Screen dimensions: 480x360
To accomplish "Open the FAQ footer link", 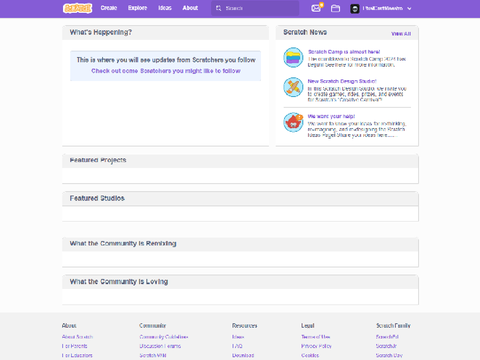I will (237, 346).
